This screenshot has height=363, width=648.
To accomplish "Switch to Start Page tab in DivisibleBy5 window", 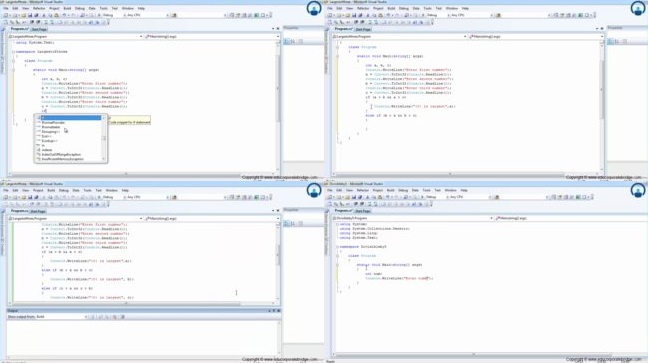I will pyautogui.click(x=363, y=211).
